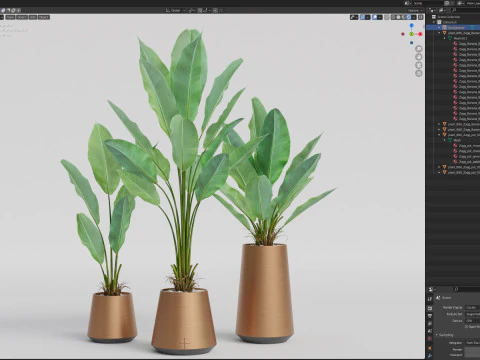Image resolution: width=480 pixels, height=360 pixels.
Task: Open the Global transform orientation dropdown
Action: pos(175,10)
